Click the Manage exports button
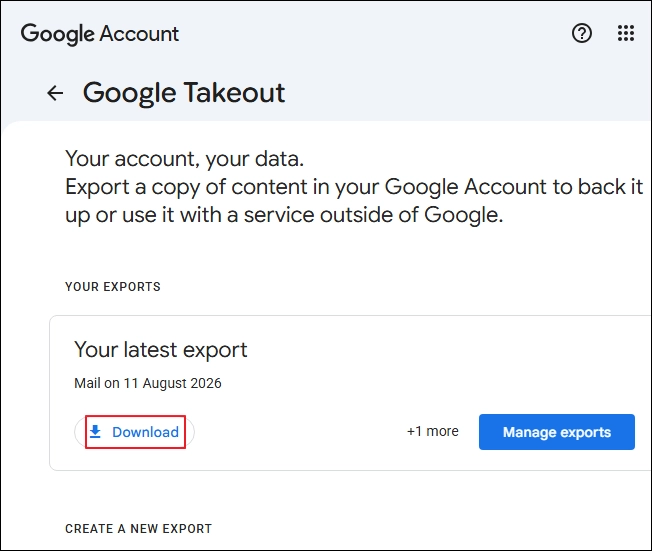 557,432
